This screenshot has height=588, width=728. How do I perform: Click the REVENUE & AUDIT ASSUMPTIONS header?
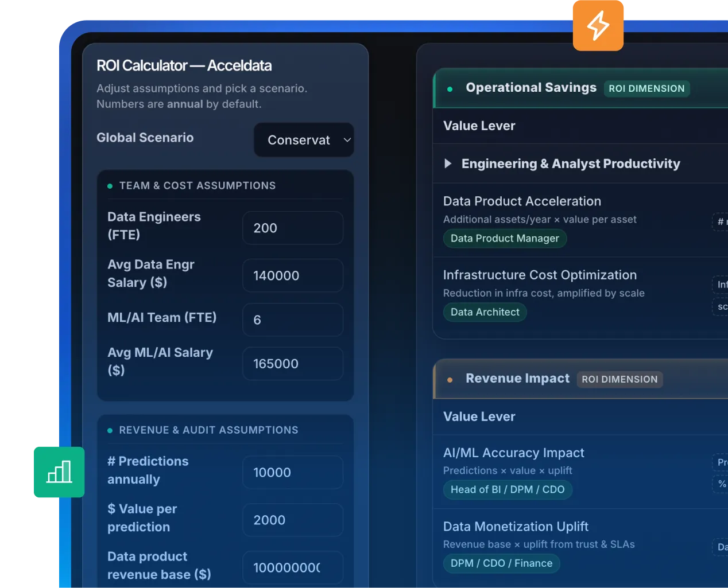click(x=208, y=430)
